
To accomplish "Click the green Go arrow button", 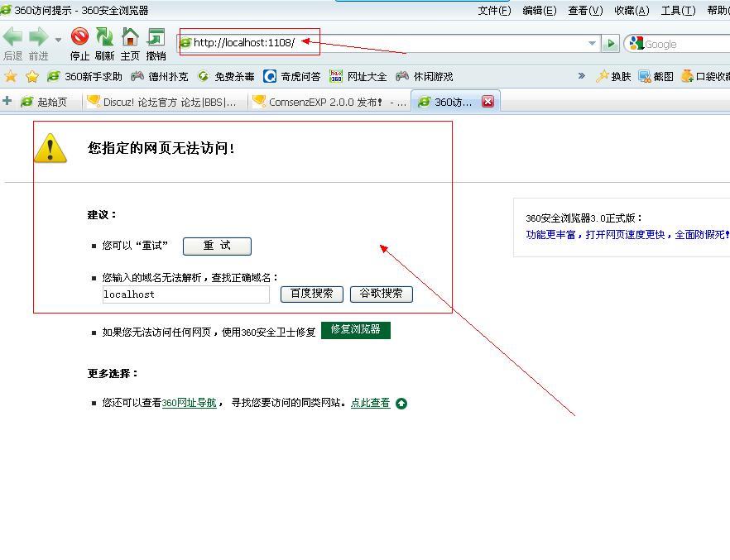I will coord(610,44).
